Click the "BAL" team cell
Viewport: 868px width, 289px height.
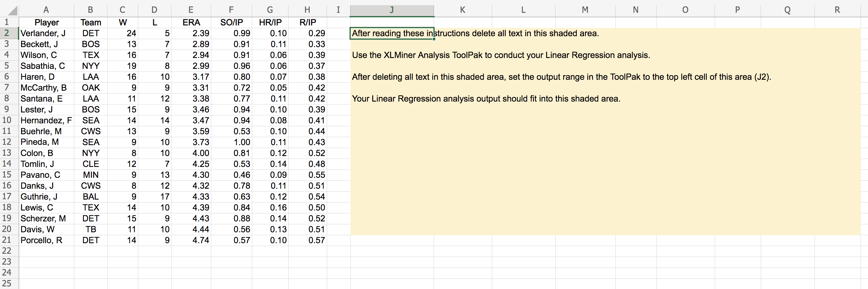click(91, 197)
